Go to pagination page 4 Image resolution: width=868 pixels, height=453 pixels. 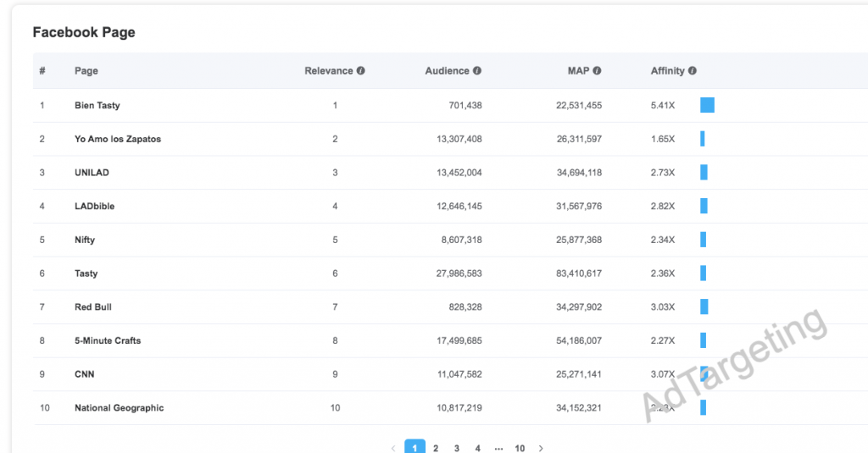pyautogui.click(x=478, y=448)
